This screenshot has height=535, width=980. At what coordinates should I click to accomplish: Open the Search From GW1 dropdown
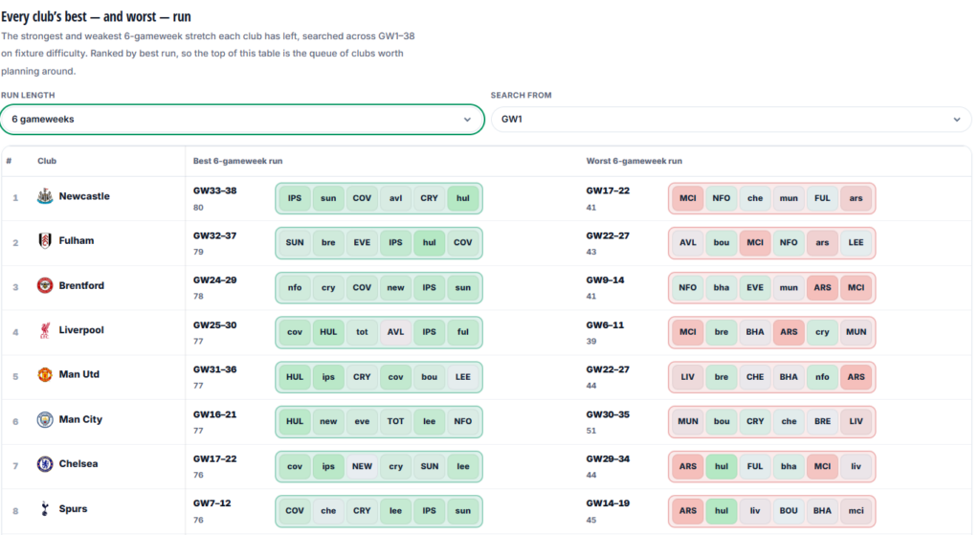(x=731, y=120)
